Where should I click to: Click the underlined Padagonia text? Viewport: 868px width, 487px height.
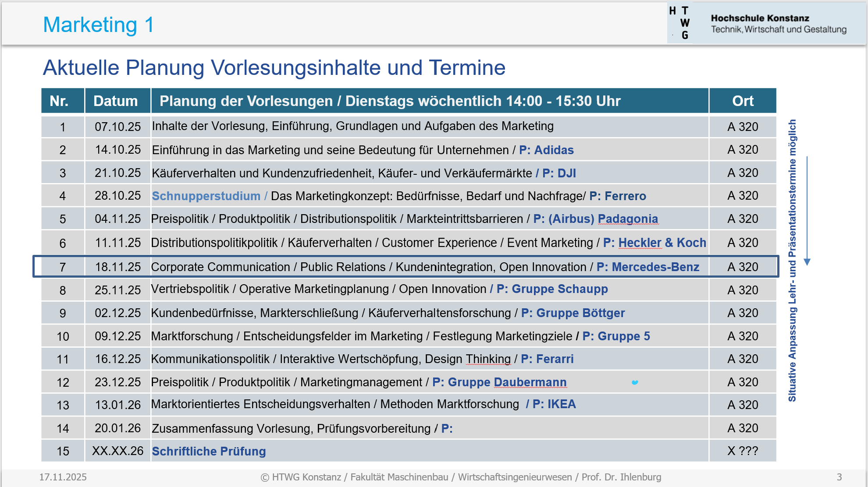628,219
